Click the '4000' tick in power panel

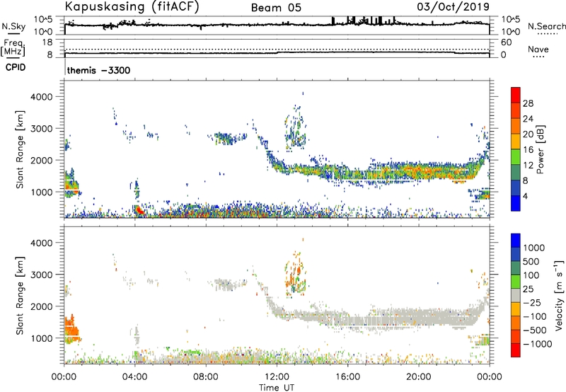(x=42, y=97)
